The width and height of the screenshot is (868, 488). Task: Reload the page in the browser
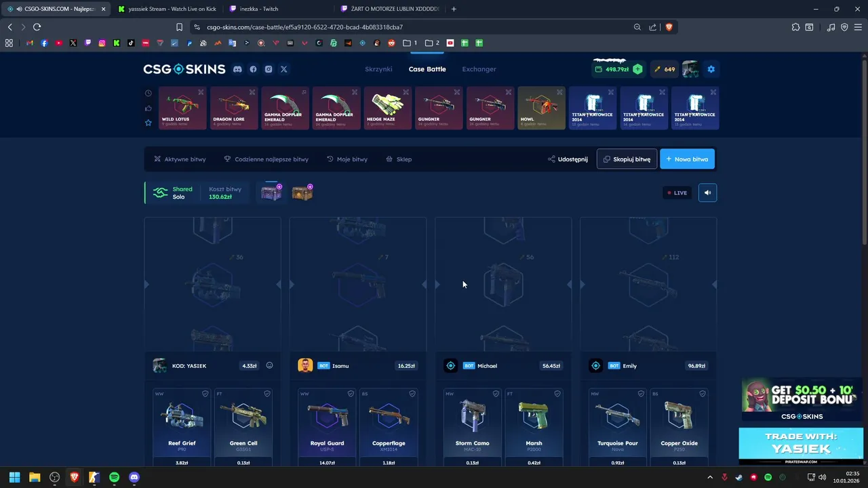[37, 27]
